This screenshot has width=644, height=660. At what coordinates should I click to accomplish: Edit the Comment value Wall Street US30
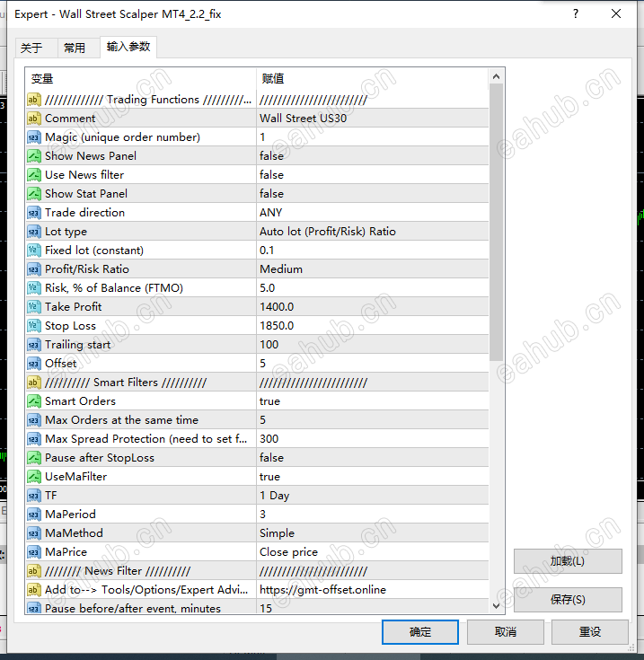point(373,119)
